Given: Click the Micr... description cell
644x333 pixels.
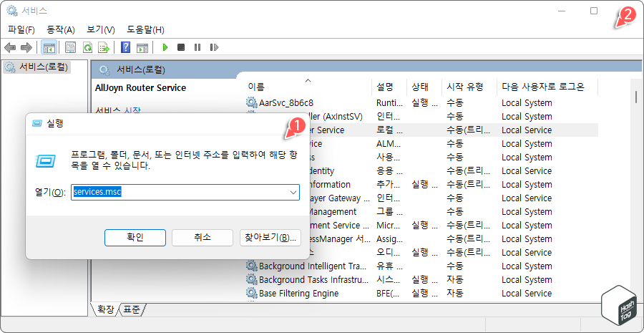Looking at the screenshot, I should 387,226.
